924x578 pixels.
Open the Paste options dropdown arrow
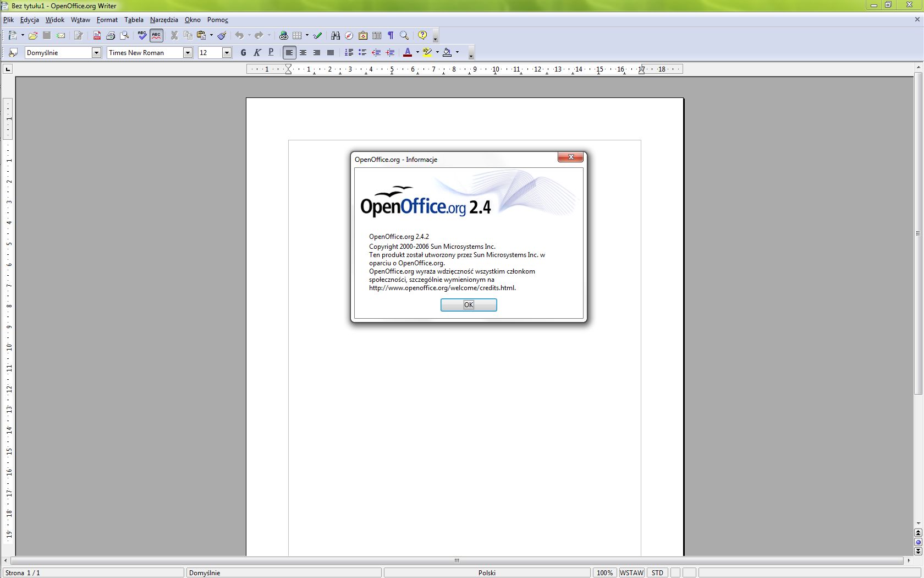211,35
